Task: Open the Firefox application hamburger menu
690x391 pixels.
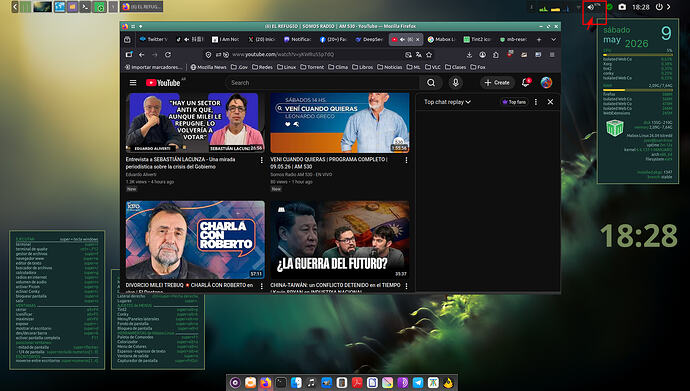Action: [552, 55]
